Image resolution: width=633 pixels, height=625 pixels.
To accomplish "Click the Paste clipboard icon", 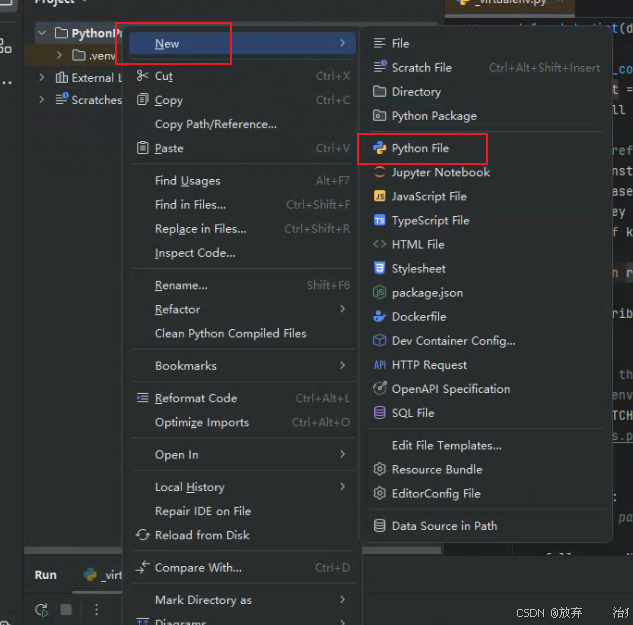I will (142, 148).
